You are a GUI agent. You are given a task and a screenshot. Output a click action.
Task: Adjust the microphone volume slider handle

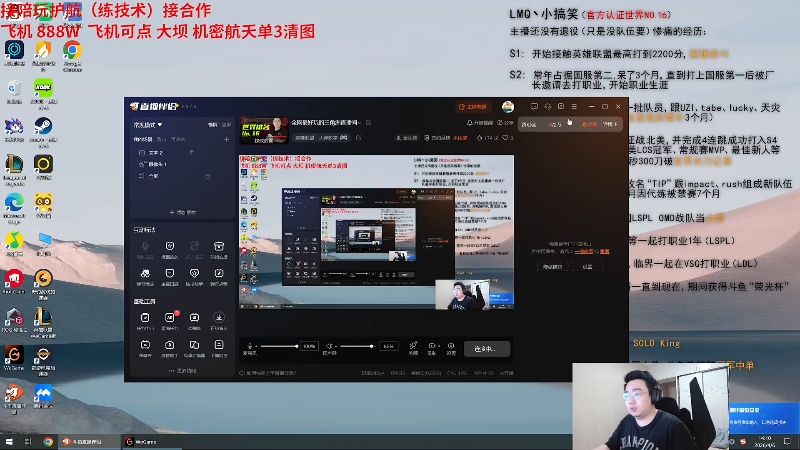[296, 346]
